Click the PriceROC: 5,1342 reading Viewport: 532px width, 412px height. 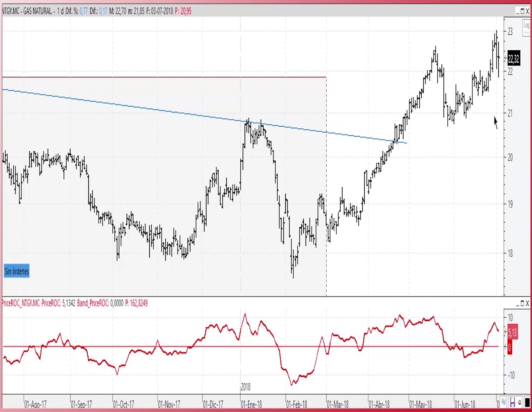coord(59,303)
